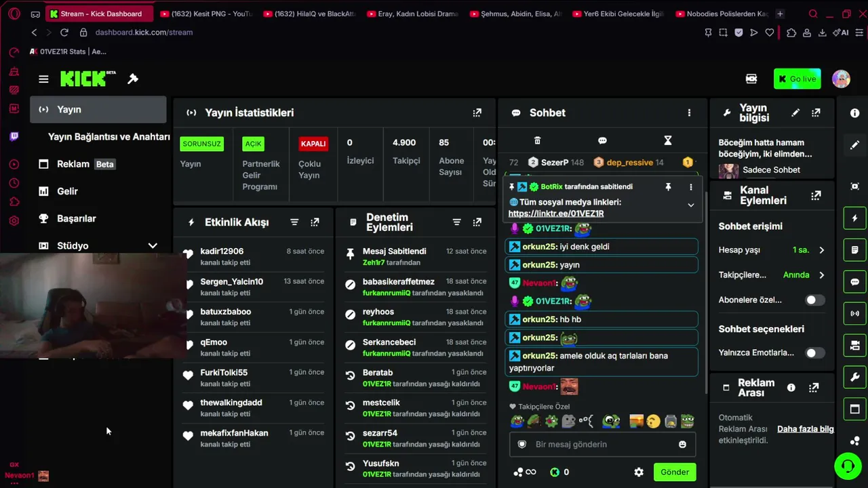Open the green headset support button
868x488 pixels.
coord(848,466)
